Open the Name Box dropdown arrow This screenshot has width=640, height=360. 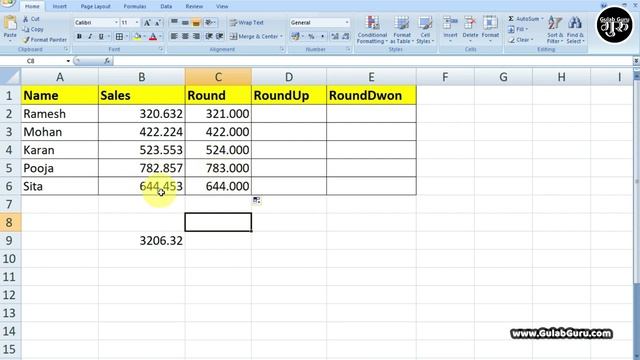coord(68,61)
